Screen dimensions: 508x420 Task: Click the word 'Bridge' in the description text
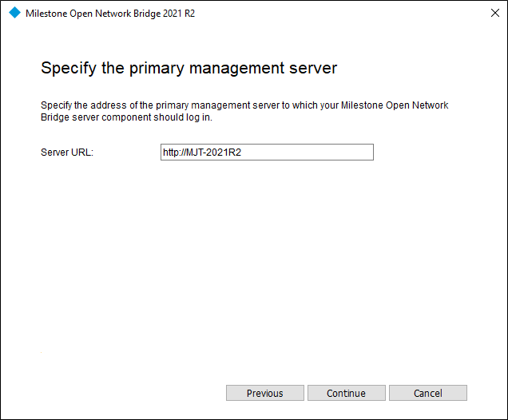click(x=55, y=117)
